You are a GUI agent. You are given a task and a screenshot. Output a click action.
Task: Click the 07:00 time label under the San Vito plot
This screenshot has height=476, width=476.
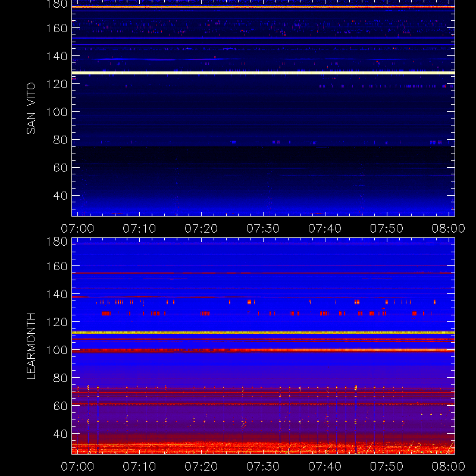(77, 228)
